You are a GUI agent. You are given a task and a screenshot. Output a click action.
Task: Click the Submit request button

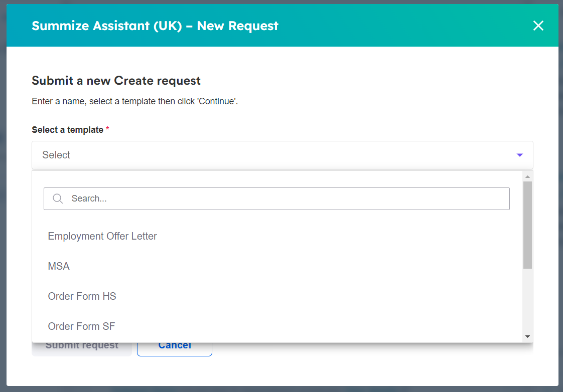click(81, 344)
